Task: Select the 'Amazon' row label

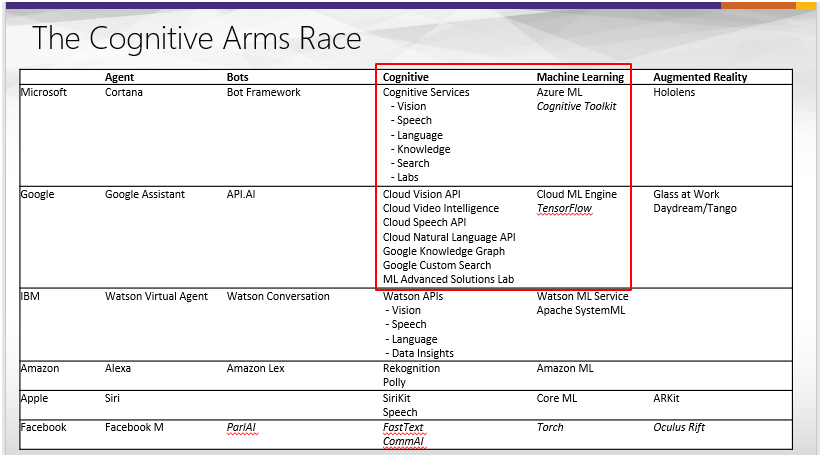Action: pos(40,368)
